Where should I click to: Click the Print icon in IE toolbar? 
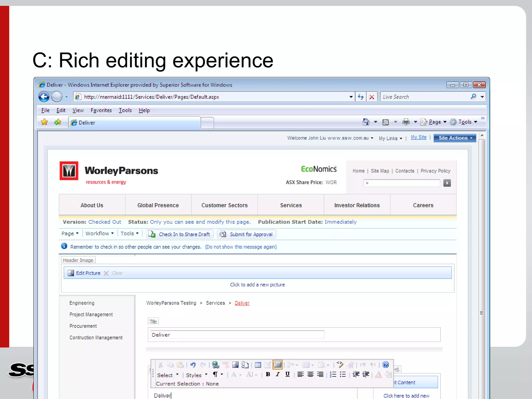pos(406,122)
